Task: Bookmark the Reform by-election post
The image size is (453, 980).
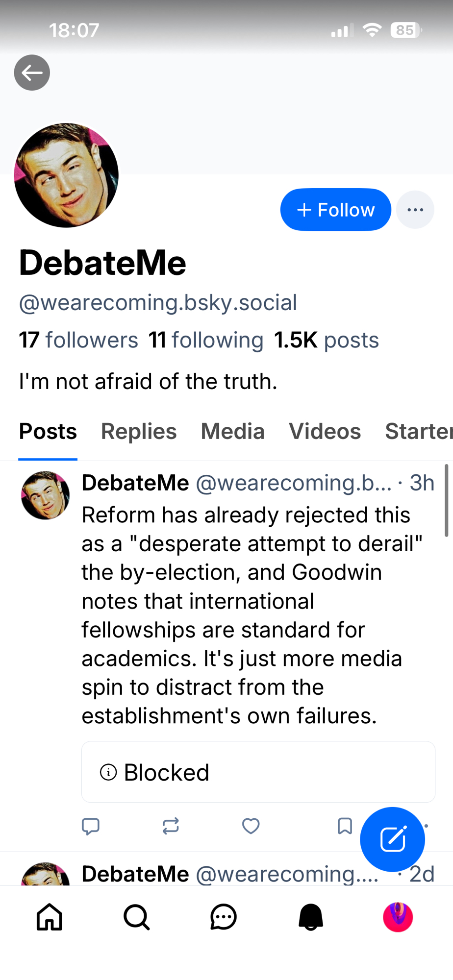Action: (x=345, y=826)
